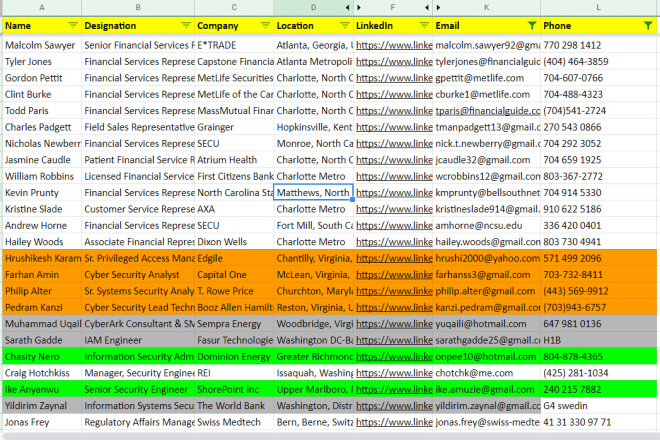The image size is (660, 440).
Task: Open Farhan Amin's LinkedIn link
Action: 394,275
